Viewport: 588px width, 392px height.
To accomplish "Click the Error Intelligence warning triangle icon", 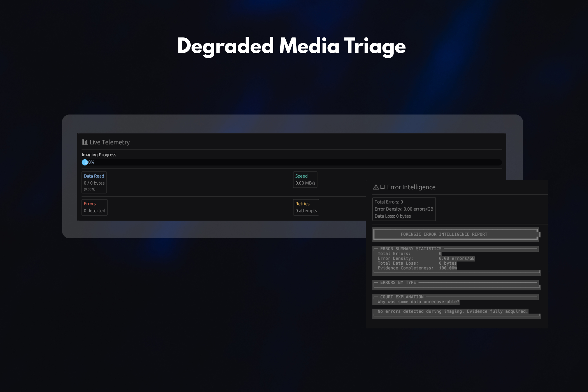I will [376, 187].
